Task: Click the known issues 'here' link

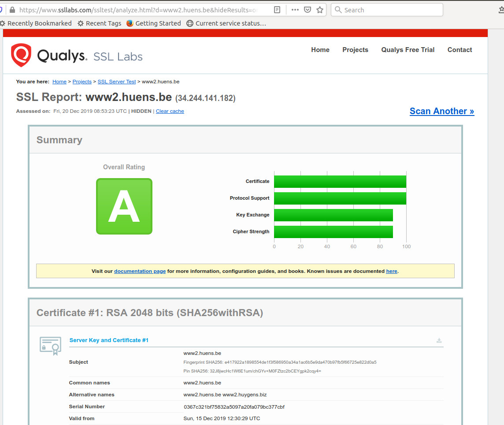Action: pyautogui.click(x=392, y=271)
